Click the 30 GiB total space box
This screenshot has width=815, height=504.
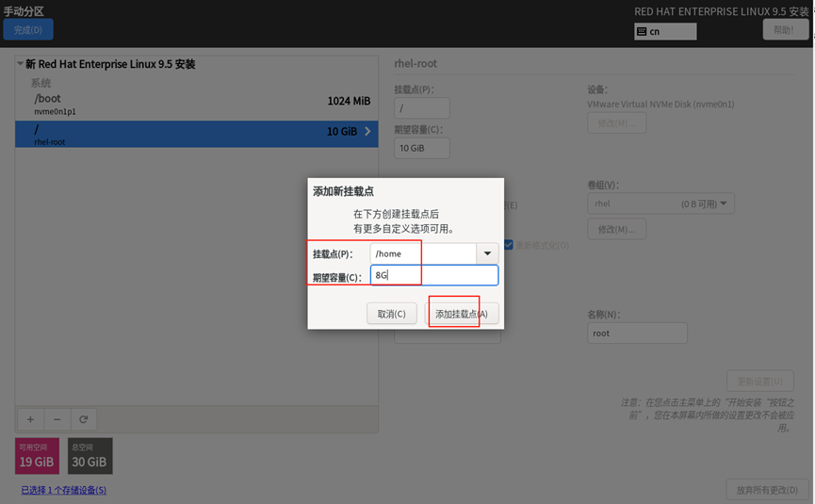pos(90,456)
